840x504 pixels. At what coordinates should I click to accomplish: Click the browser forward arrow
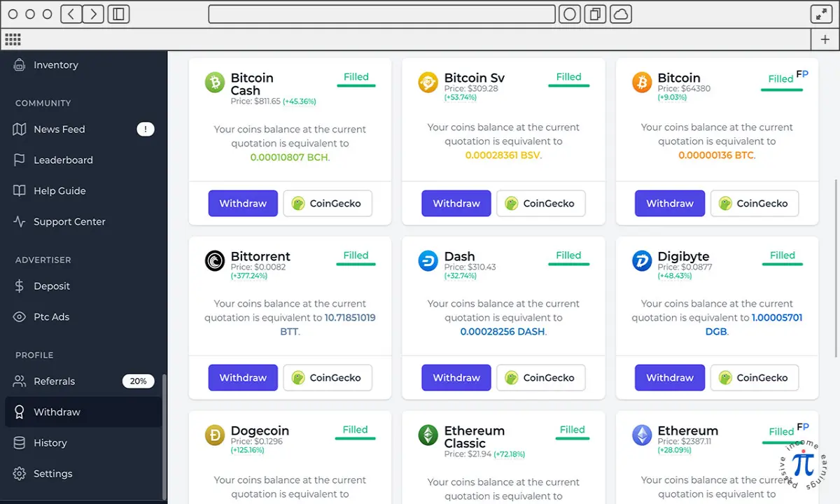pyautogui.click(x=94, y=14)
